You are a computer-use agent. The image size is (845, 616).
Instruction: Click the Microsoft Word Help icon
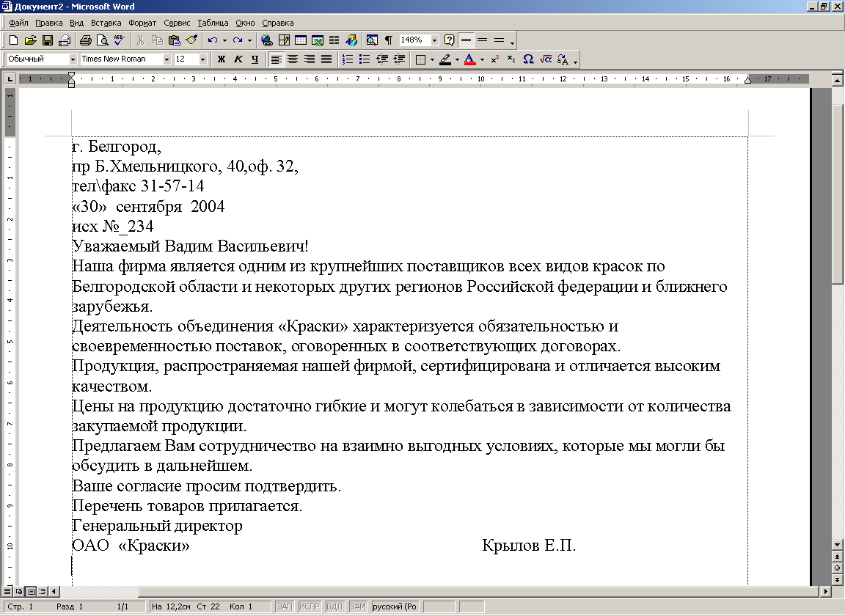point(450,40)
